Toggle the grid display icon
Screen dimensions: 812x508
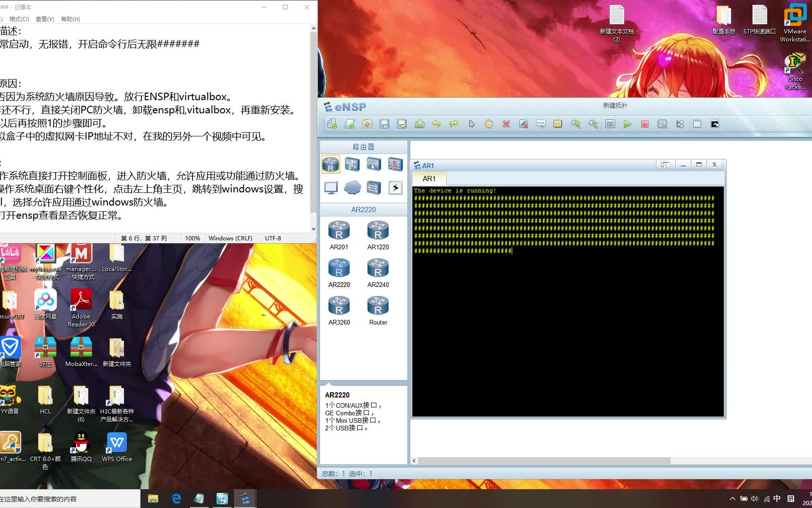pyautogui.click(x=697, y=124)
